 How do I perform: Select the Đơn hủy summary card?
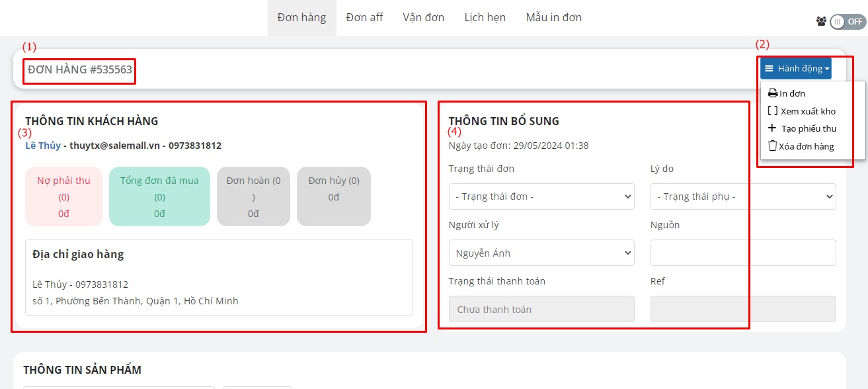pyautogui.click(x=333, y=196)
